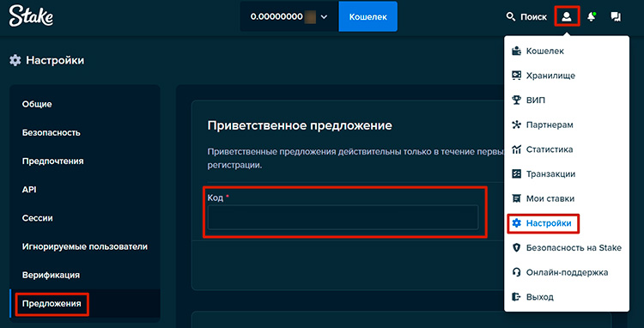Click the Приветственное предложение heading
644x328 pixels.
(300, 125)
